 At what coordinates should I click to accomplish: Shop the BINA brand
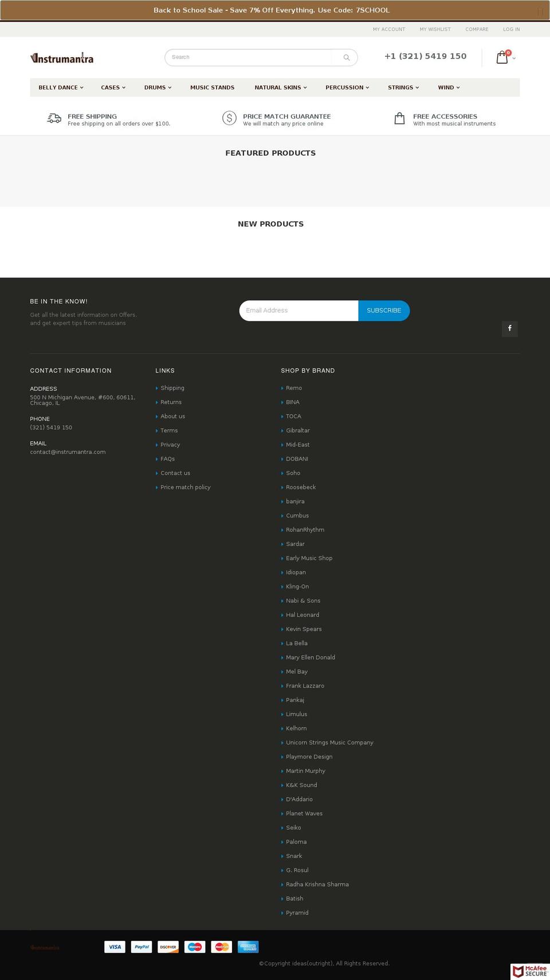(x=293, y=402)
